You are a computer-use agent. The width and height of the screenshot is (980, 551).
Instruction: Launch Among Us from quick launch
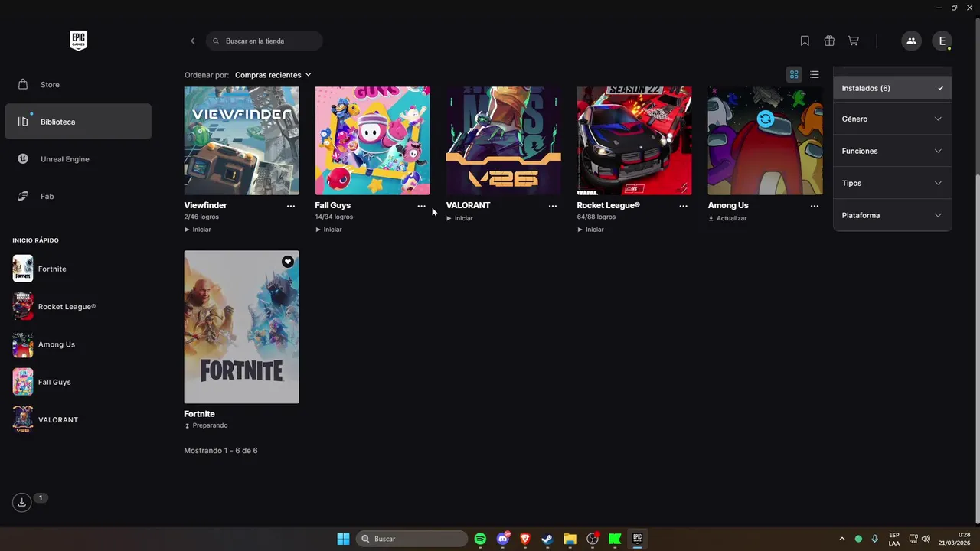pos(78,344)
